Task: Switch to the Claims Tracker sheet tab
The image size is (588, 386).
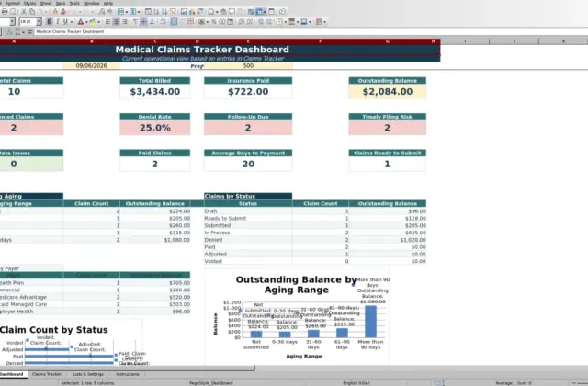Action: pos(47,374)
